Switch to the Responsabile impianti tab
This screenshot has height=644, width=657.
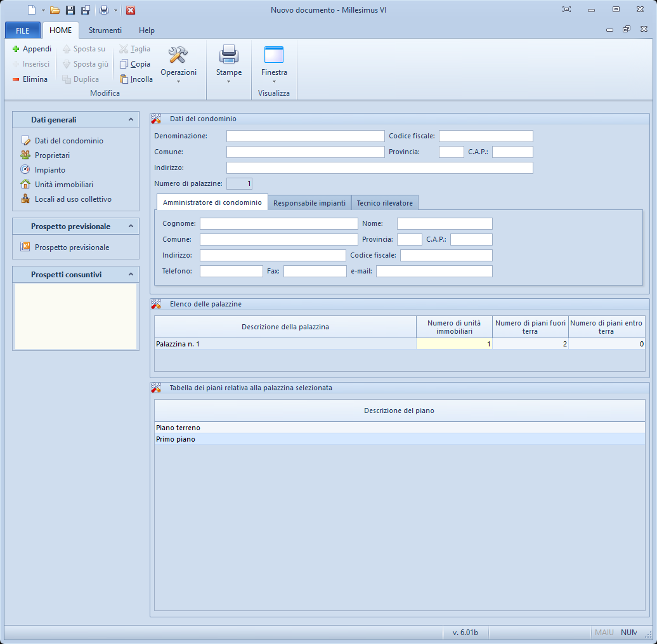coord(309,203)
